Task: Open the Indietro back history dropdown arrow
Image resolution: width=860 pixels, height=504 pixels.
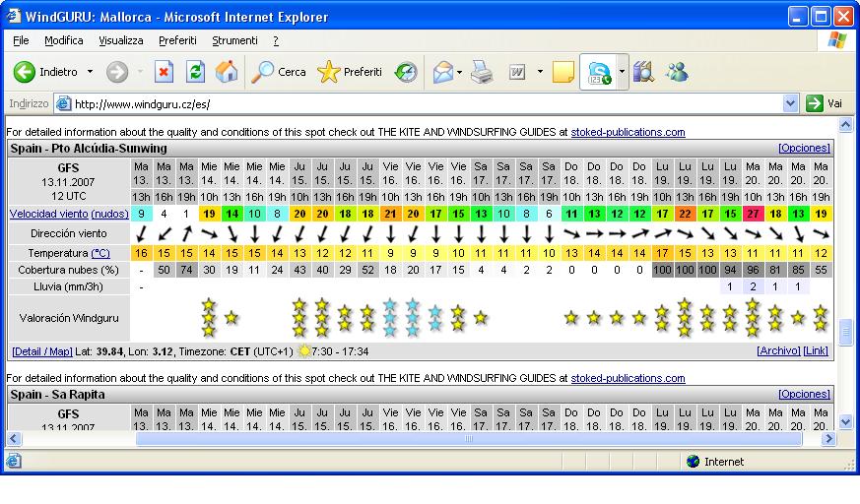Action: click(91, 72)
